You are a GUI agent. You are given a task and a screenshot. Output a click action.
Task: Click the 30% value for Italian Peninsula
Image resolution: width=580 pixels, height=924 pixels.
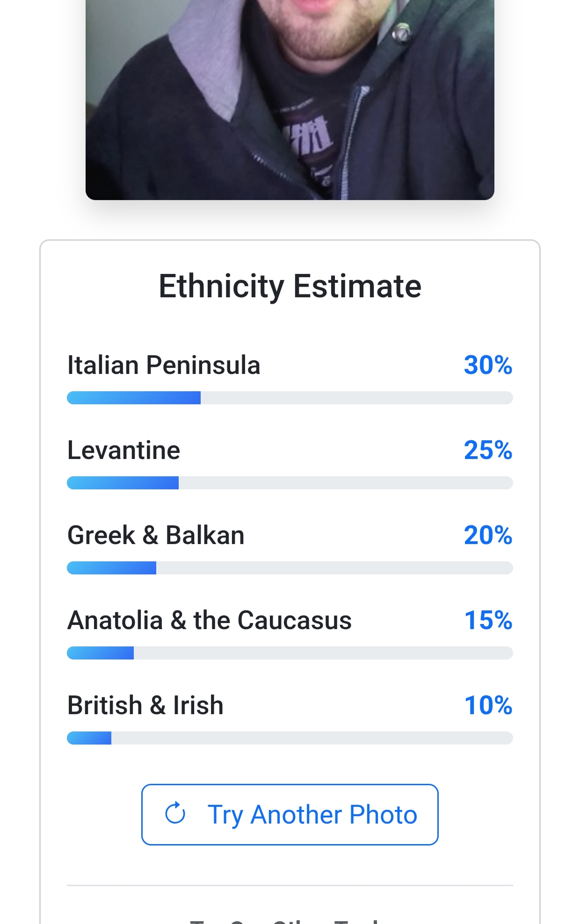[x=487, y=365]
